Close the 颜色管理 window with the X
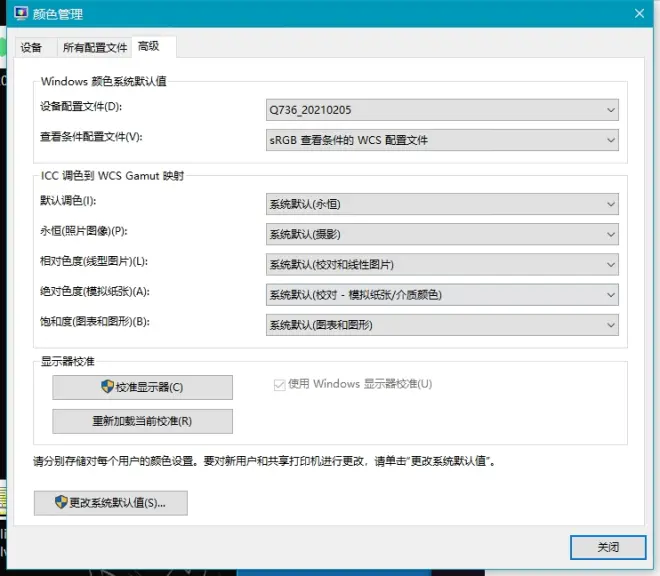Viewport: 660px width, 576px height. coord(639,13)
